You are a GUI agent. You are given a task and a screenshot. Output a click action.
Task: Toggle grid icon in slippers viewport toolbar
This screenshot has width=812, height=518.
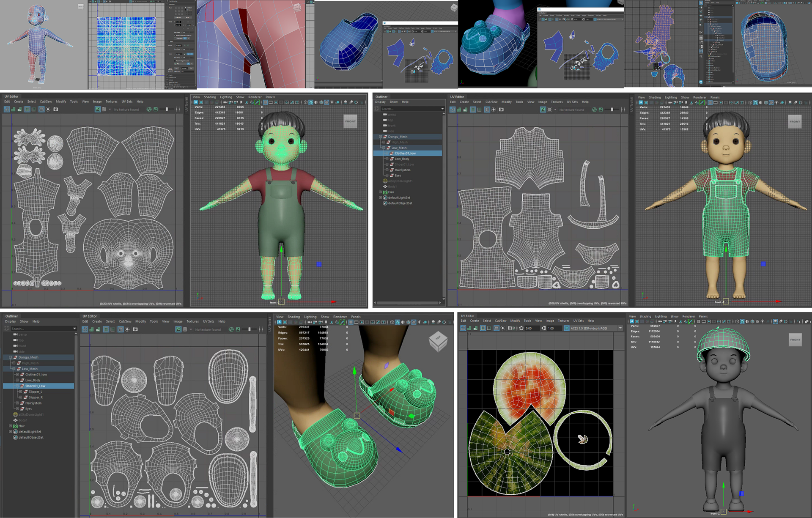click(351, 322)
